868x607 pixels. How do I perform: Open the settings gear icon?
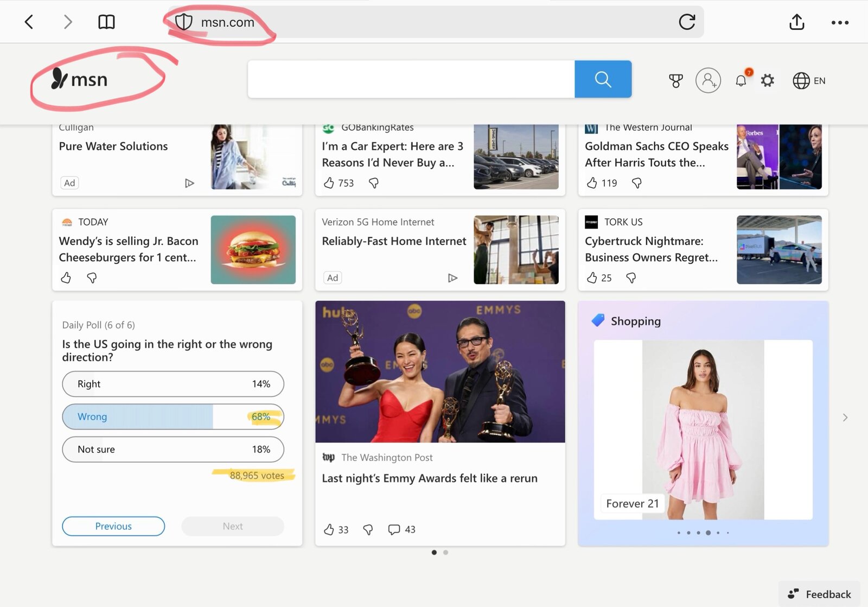767,81
